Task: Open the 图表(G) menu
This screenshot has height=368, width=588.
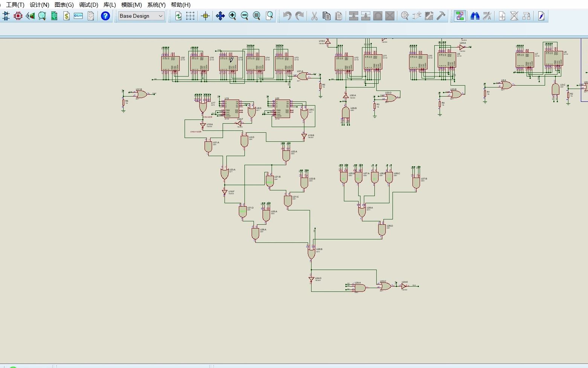Action: [64, 5]
